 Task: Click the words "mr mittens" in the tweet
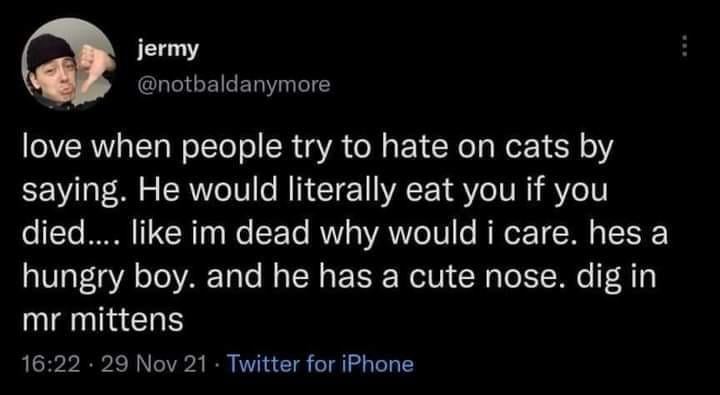click(102, 319)
